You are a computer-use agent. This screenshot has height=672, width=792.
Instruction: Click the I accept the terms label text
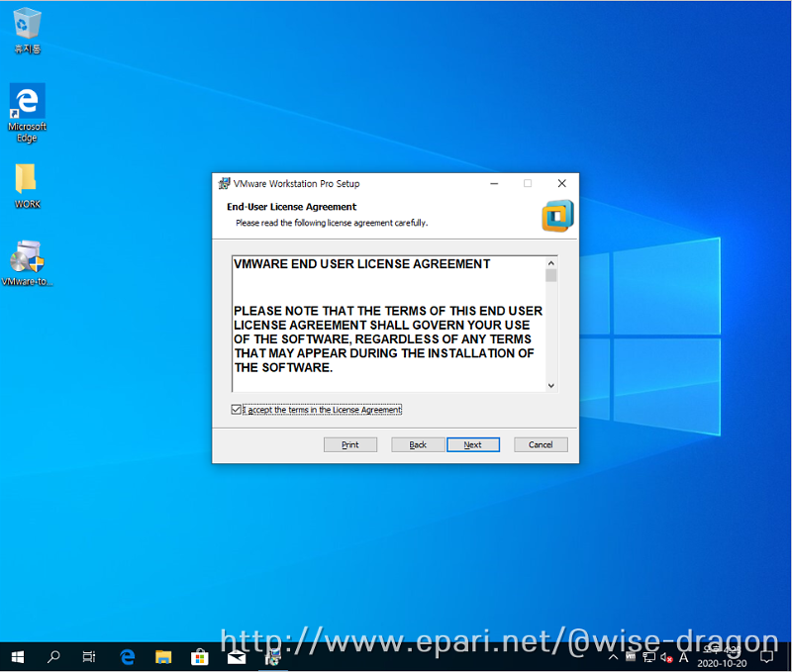pos(323,410)
